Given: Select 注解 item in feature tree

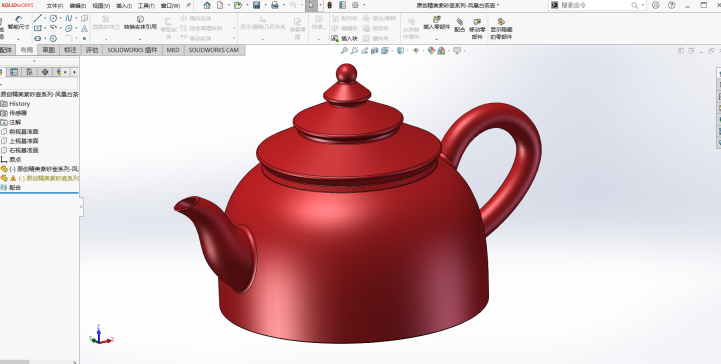Looking at the screenshot, I should [11, 122].
